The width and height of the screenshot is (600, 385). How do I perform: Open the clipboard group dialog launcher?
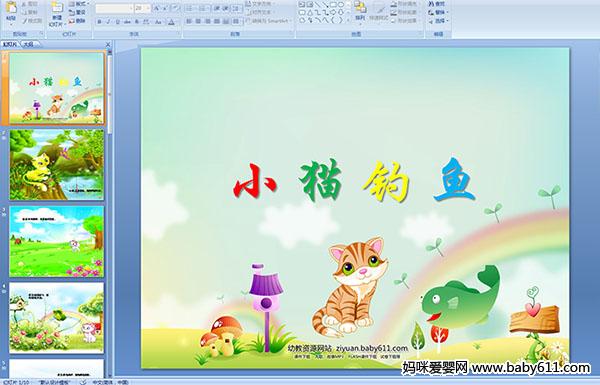click(41, 34)
